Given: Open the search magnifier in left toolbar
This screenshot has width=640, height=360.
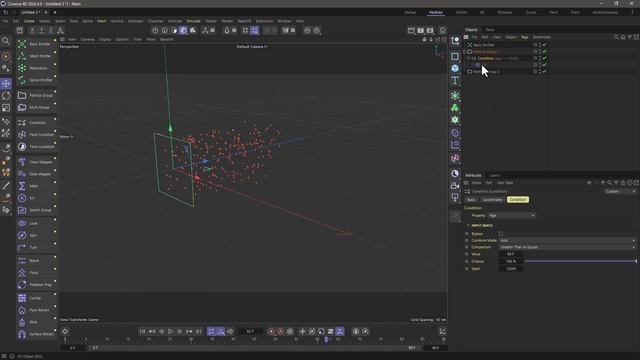Looking at the screenshot, I should pos(6,41).
